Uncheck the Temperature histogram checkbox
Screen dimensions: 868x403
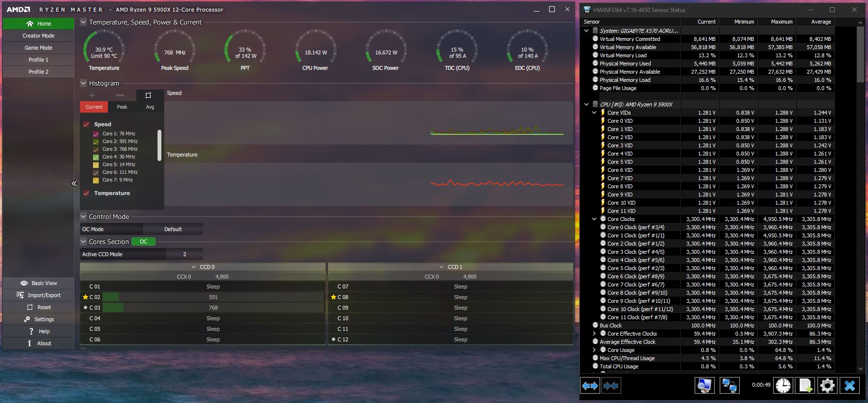[87, 193]
